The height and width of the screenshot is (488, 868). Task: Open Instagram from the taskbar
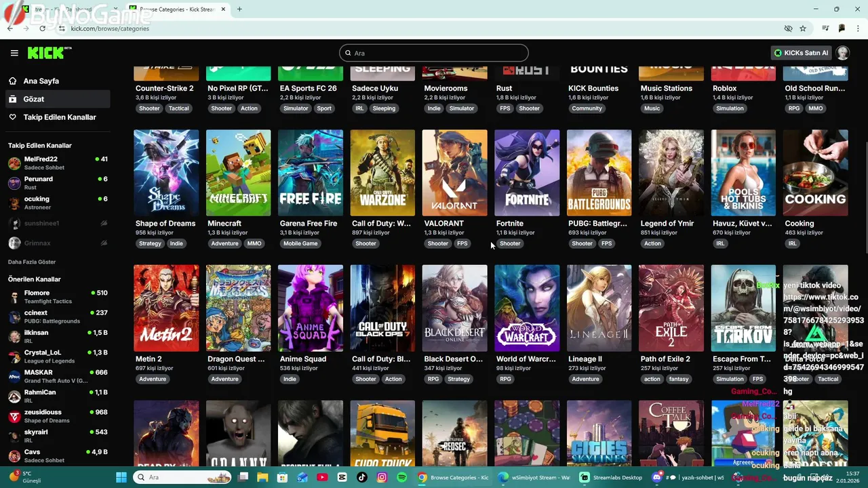tap(382, 477)
